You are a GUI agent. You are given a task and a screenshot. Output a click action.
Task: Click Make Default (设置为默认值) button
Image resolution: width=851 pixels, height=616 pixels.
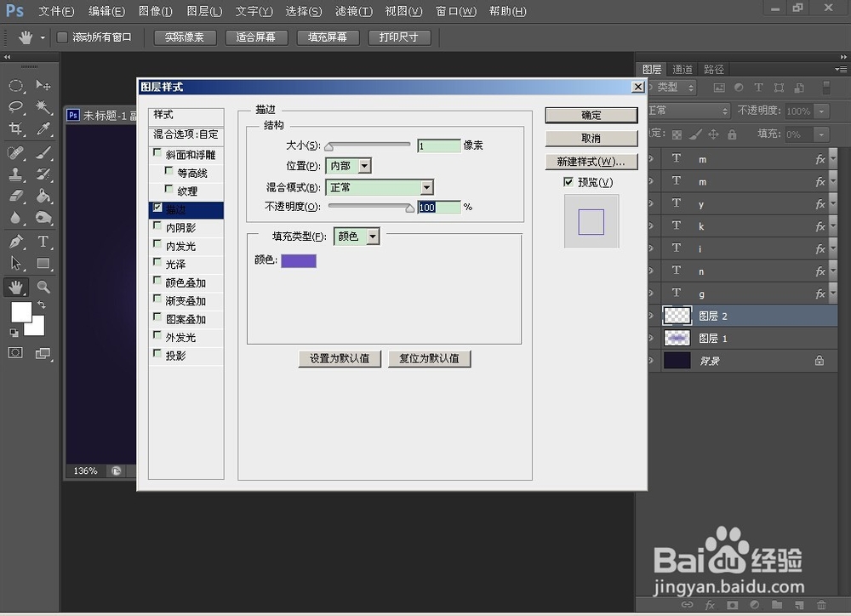point(340,359)
